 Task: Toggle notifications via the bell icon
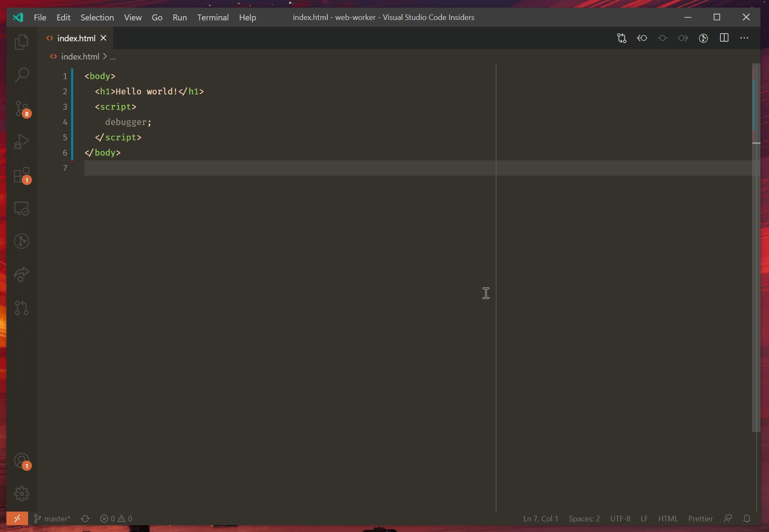(747, 518)
